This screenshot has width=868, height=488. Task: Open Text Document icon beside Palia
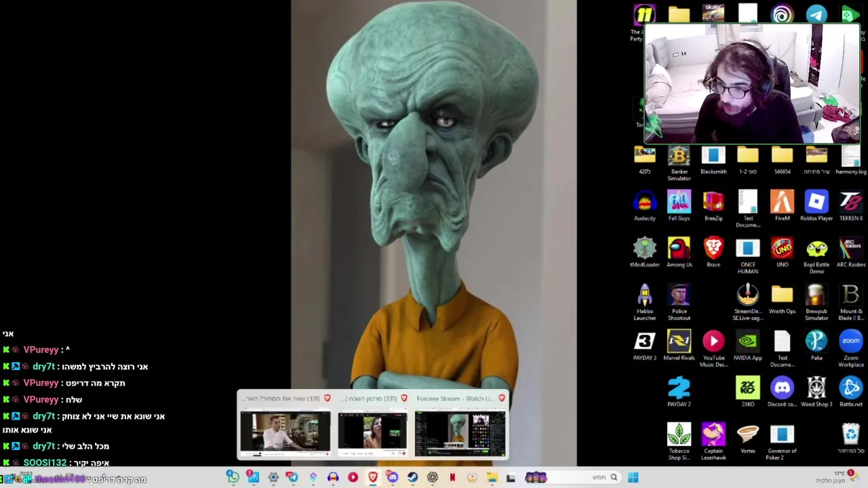pos(782,349)
